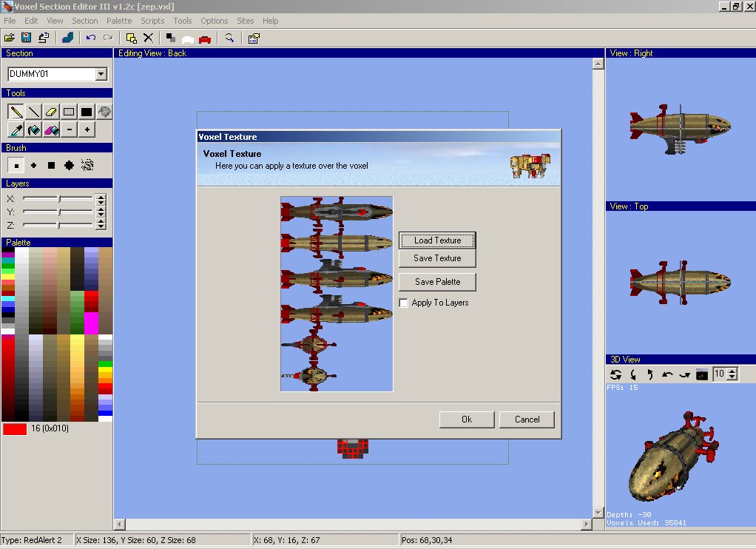Open the Sites menu

point(245,21)
